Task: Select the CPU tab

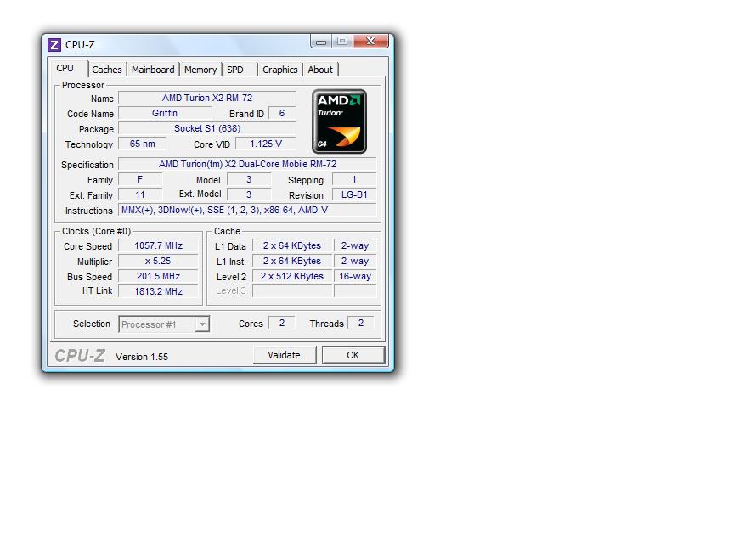Action: [65, 69]
